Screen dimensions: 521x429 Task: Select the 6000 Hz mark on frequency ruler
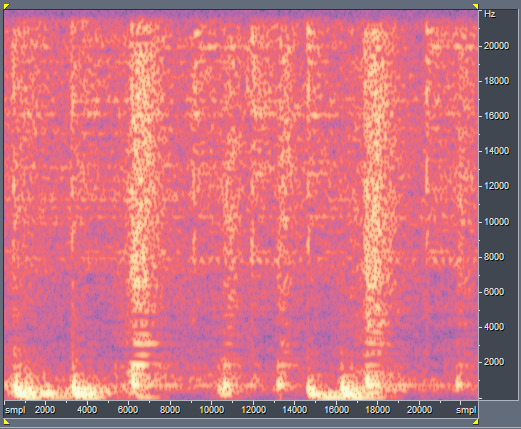(x=494, y=292)
